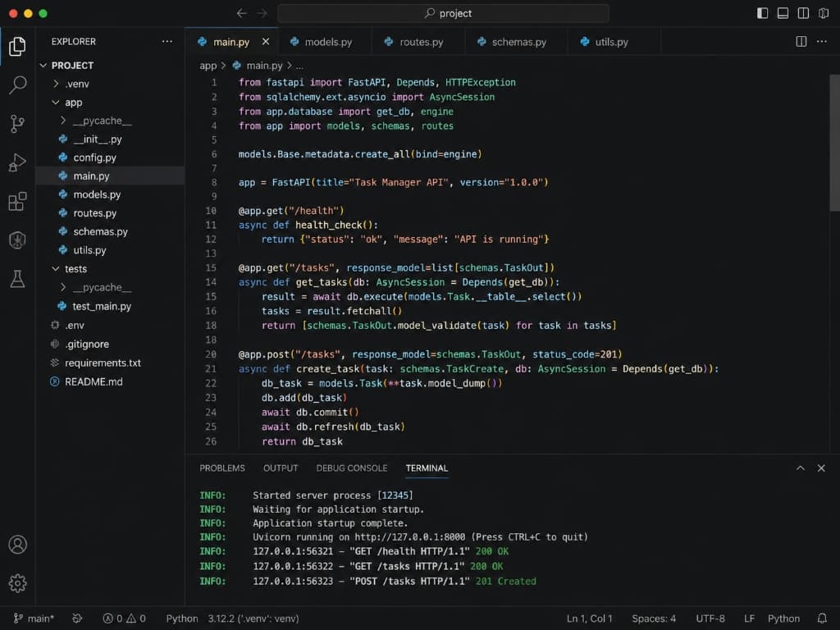Open .gitignore in the explorer
The image size is (840, 630).
click(x=111, y=344)
